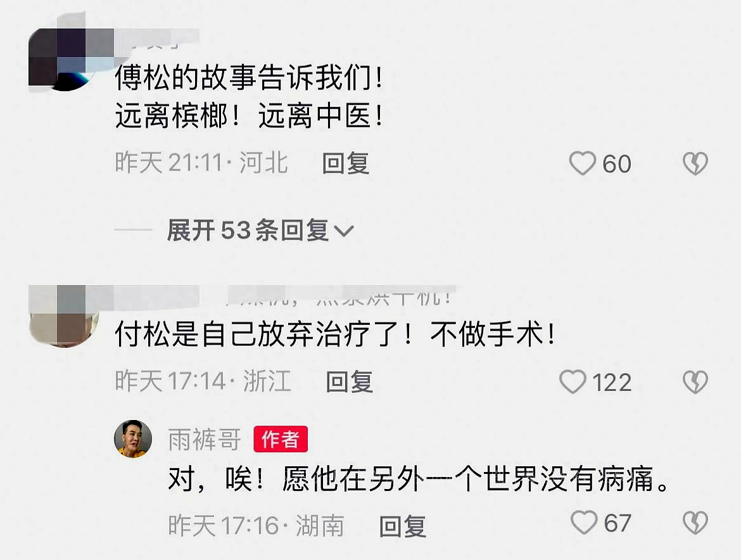
Task: Select the comment text 远离槟榔！远离中医！
Action: 250,117
